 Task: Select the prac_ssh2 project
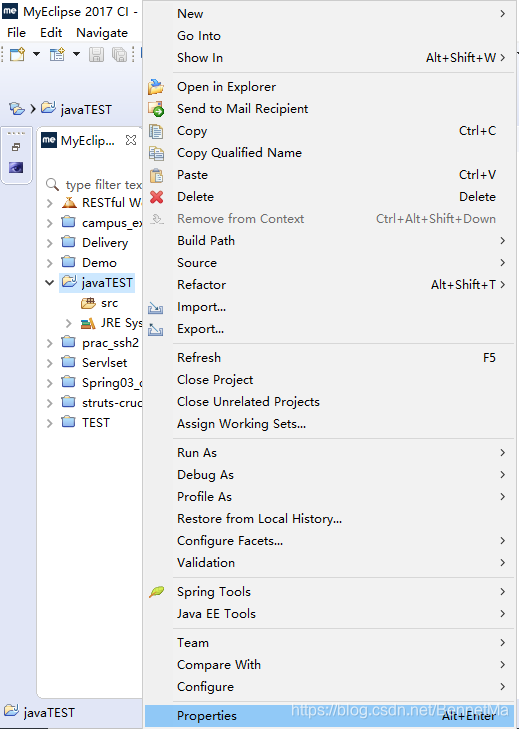pos(100,343)
